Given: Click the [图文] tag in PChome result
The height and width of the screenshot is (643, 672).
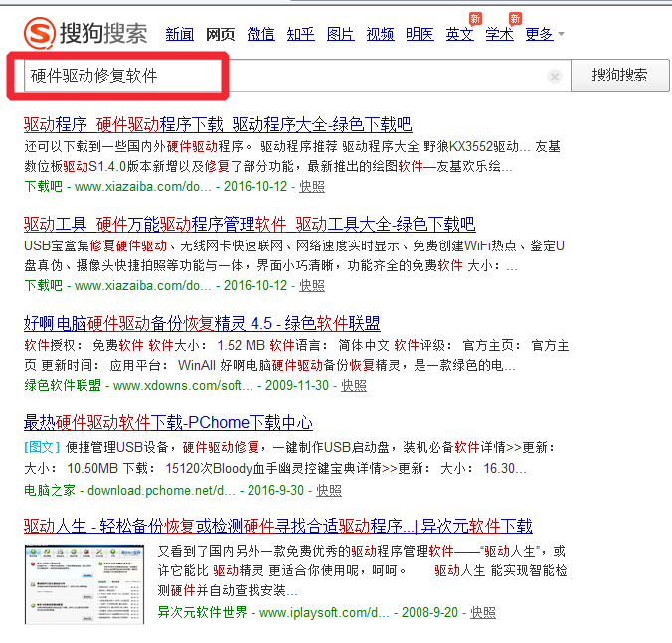Looking at the screenshot, I should [x=42, y=447].
